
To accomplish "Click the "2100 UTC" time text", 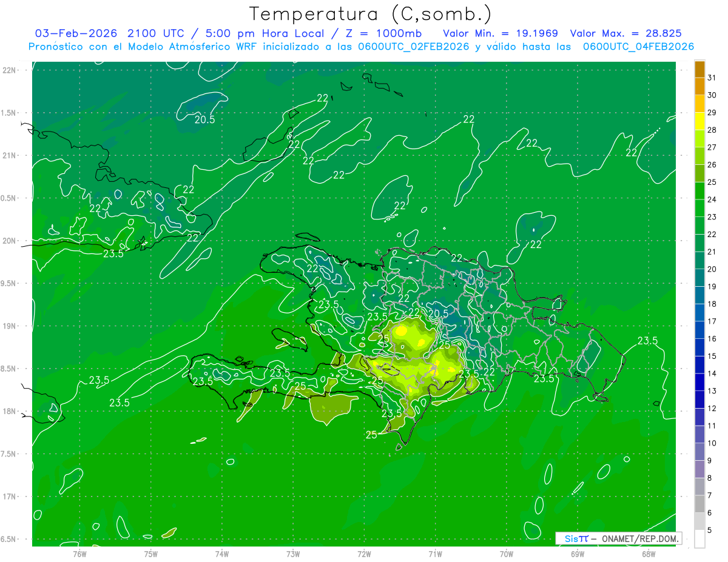I will tap(155, 33).
